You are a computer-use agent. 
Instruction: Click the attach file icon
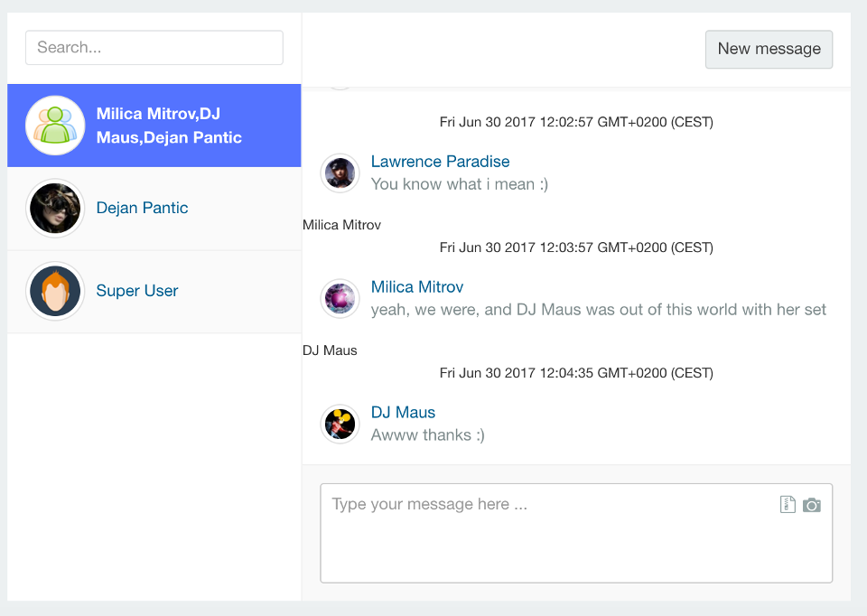[x=788, y=504]
